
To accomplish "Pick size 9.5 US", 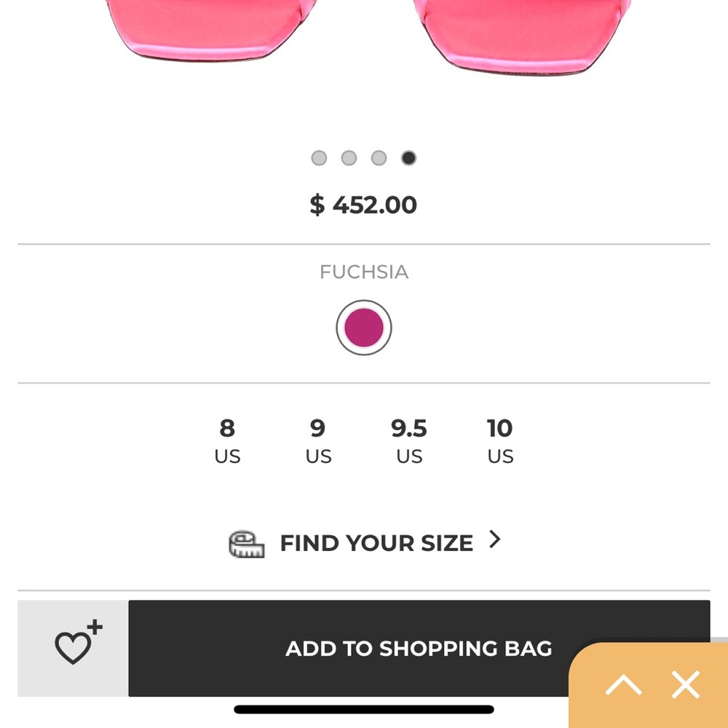I will pos(409,440).
